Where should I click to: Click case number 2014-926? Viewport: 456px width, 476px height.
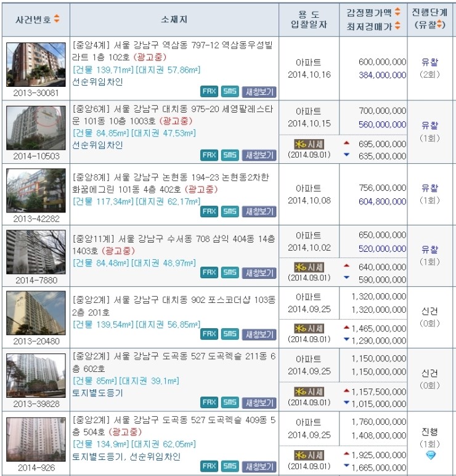pos(36,468)
